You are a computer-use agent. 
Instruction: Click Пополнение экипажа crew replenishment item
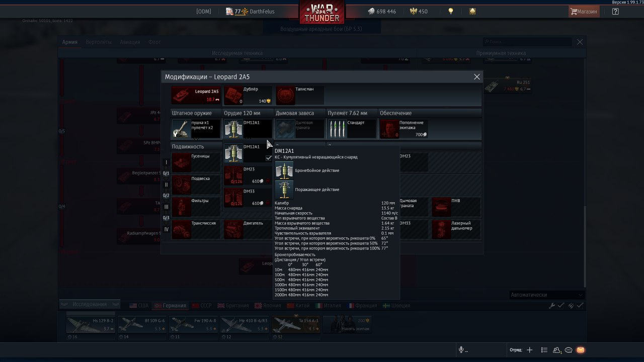pos(405,129)
